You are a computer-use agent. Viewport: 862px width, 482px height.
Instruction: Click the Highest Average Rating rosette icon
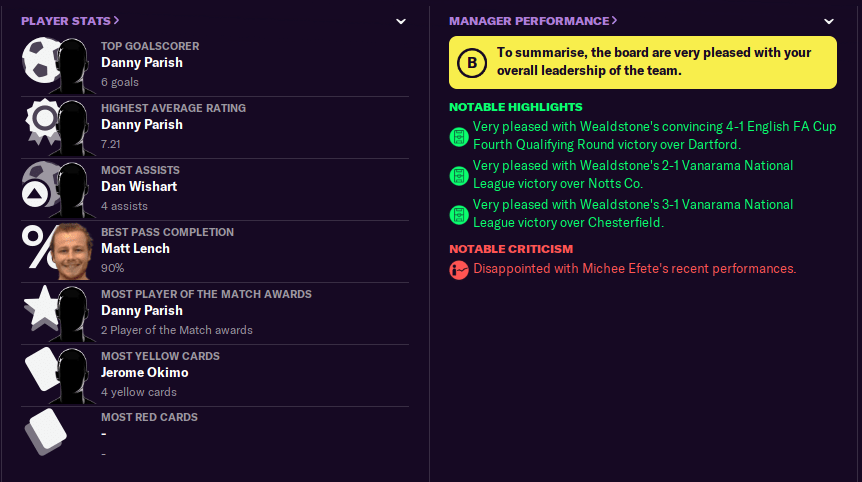click(40, 121)
